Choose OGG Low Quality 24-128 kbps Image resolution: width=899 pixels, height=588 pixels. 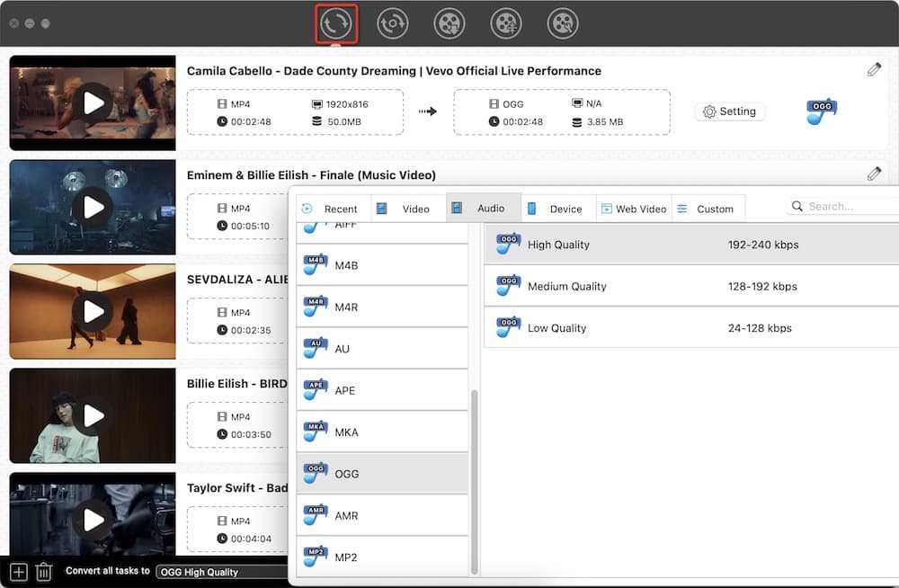pos(691,327)
